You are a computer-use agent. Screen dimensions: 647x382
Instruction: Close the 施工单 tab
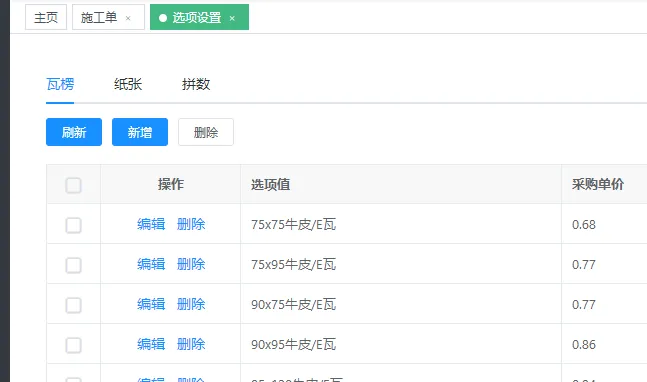pos(128,18)
